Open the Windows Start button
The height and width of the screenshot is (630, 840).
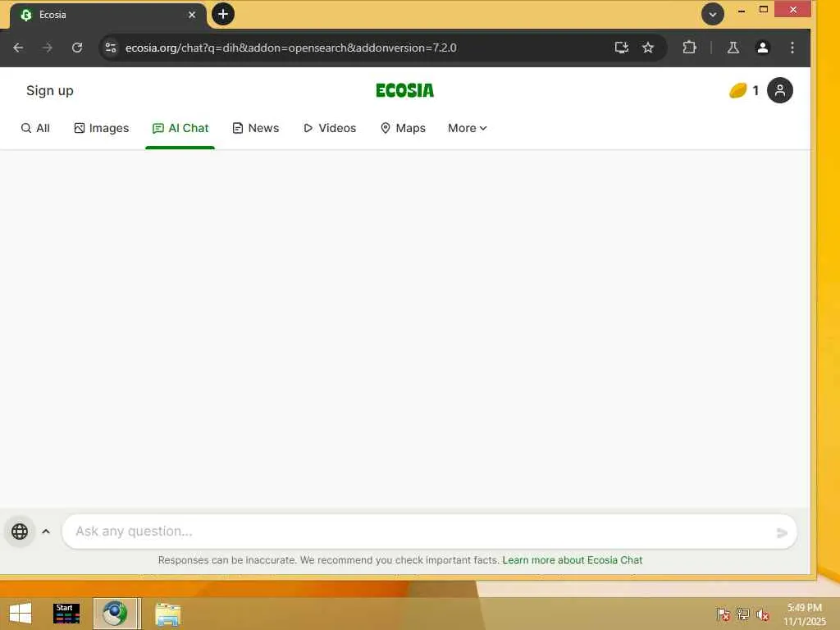click(x=21, y=614)
